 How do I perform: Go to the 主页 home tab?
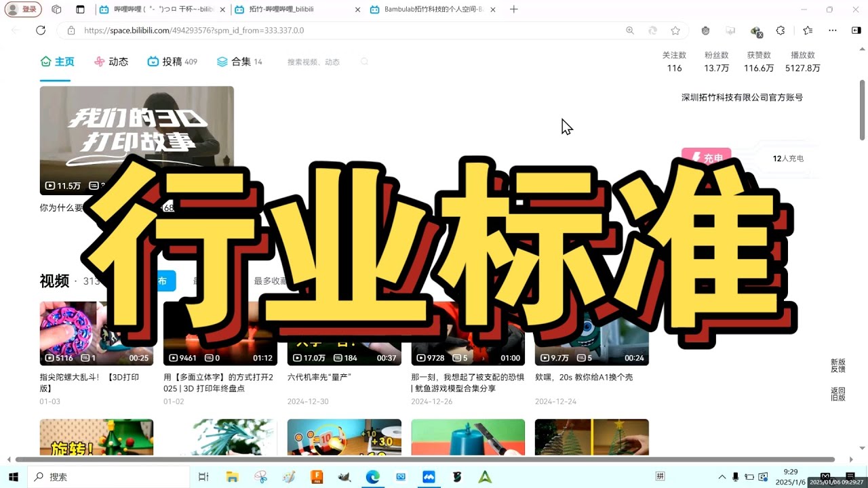click(57, 62)
